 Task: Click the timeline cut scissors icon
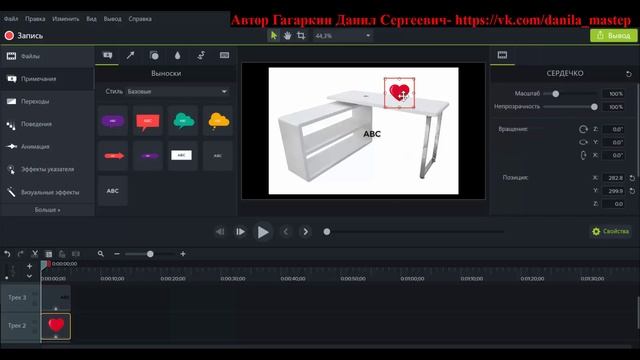[35, 254]
